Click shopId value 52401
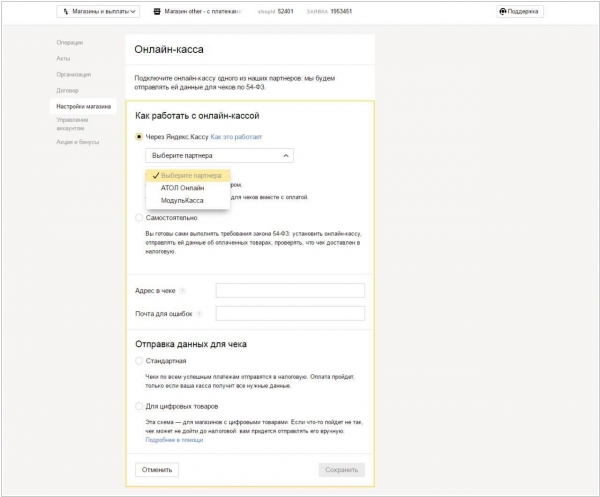Screen dimensions: 600x497 click(285, 11)
